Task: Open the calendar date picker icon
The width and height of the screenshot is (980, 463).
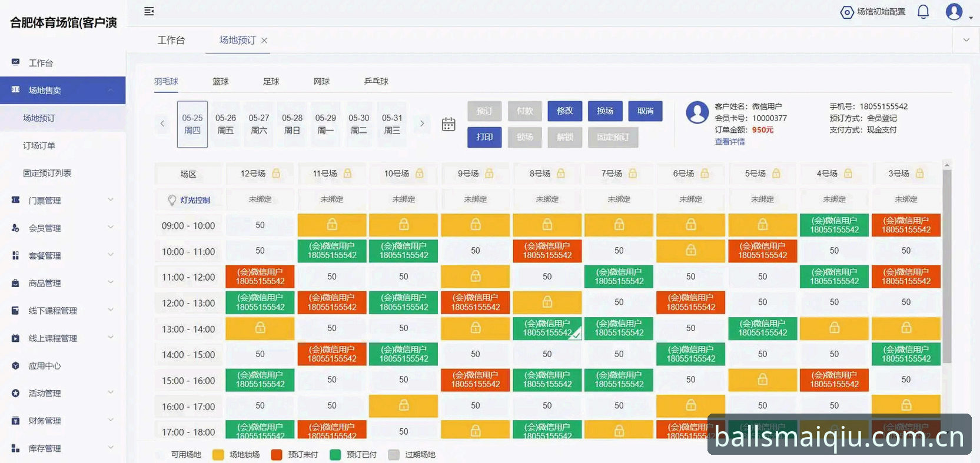Action: click(x=449, y=124)
